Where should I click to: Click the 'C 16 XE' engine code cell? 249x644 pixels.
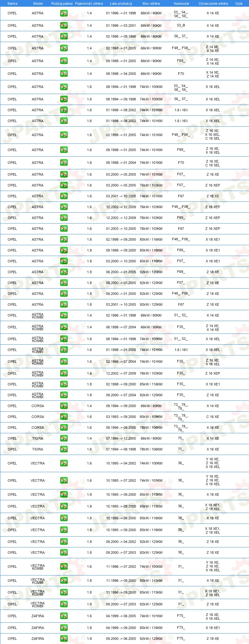click(213, 417)
